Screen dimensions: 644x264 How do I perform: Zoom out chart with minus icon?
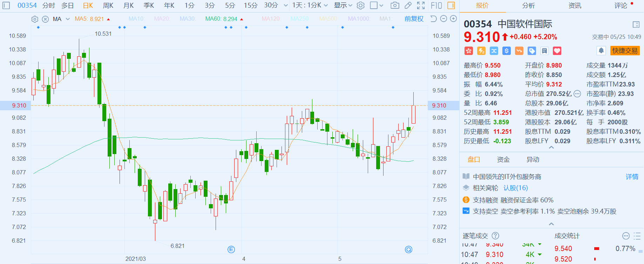pyautogui.click(x=443, y=19)
